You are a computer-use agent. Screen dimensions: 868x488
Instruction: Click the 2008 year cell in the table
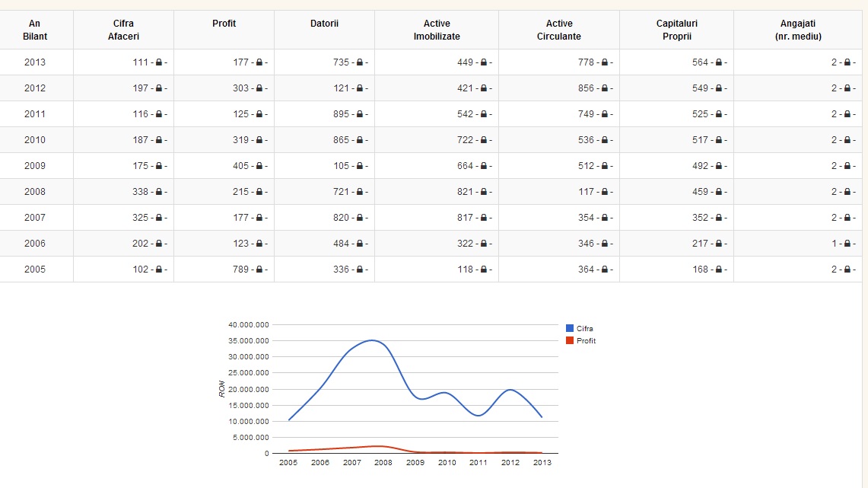(x=35, y=192)
